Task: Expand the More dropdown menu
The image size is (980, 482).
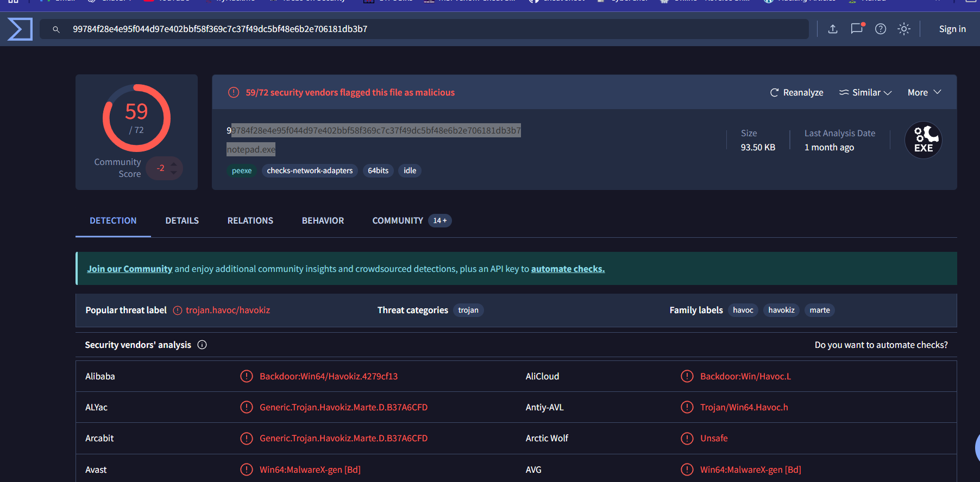Action: point(924,92)
